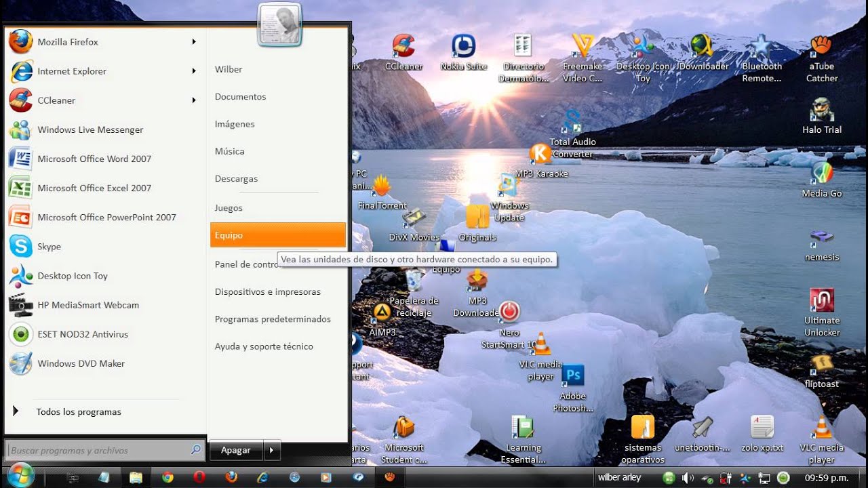Select Media Go desktop icon
The height and width of the screenshot is (488, 868).
coord(822,180)
